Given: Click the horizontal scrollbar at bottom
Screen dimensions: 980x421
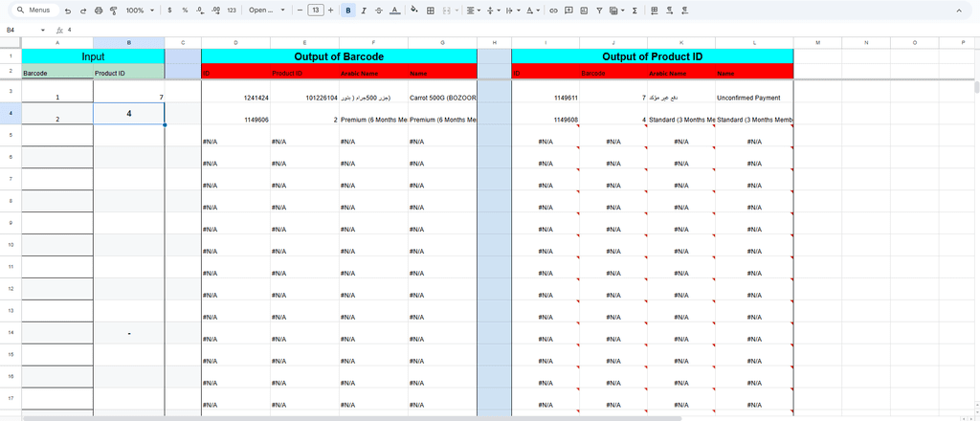Looking at the screenshot, I should point(352,418).
